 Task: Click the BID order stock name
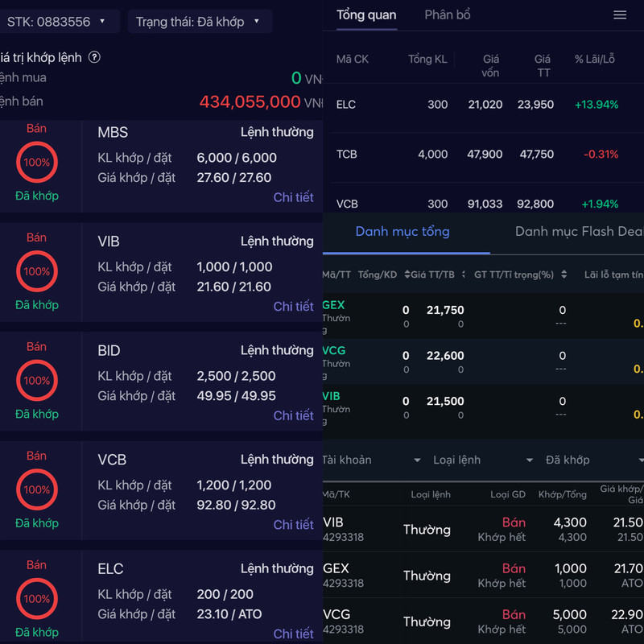(x=109, y=351)
